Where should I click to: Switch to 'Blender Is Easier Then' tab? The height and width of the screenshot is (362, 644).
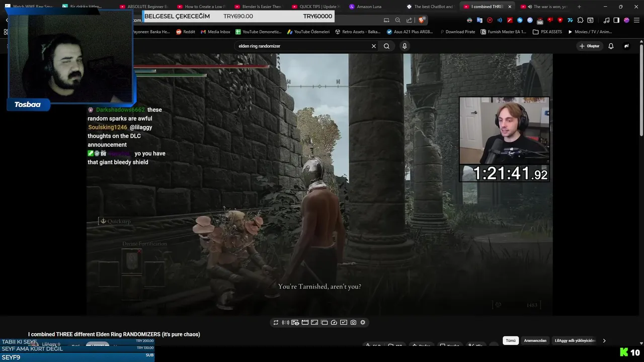258,7
